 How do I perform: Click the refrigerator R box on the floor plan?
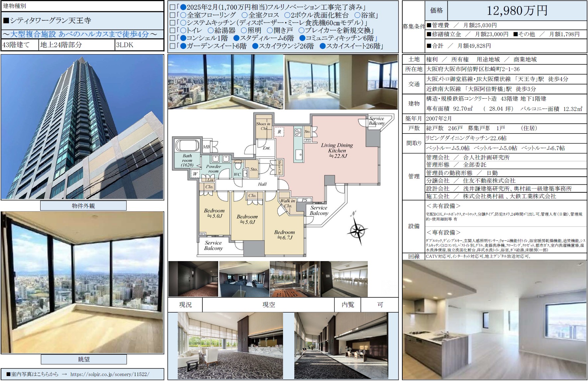pos(279,132)
